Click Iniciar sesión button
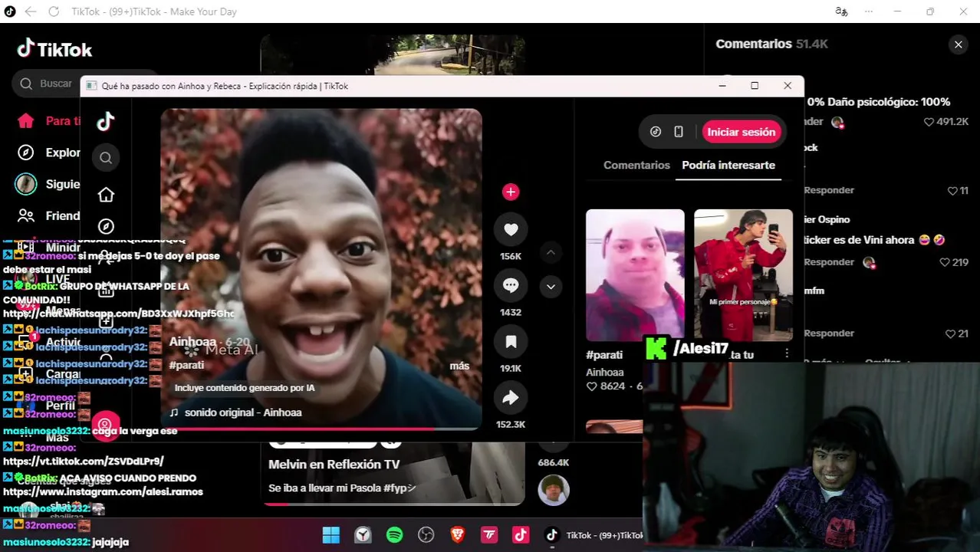This screenshot has height=552, width=980. pos(741,132)
